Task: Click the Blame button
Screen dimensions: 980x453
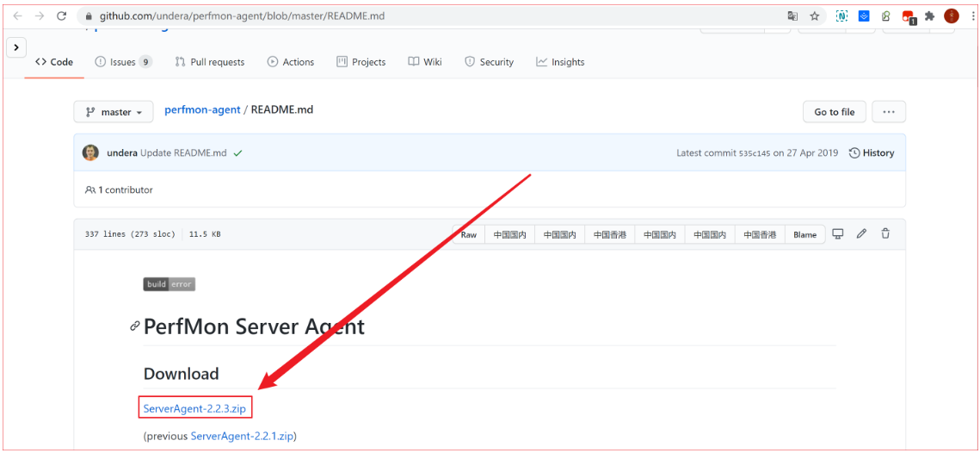Action: [x=805, y=234]
